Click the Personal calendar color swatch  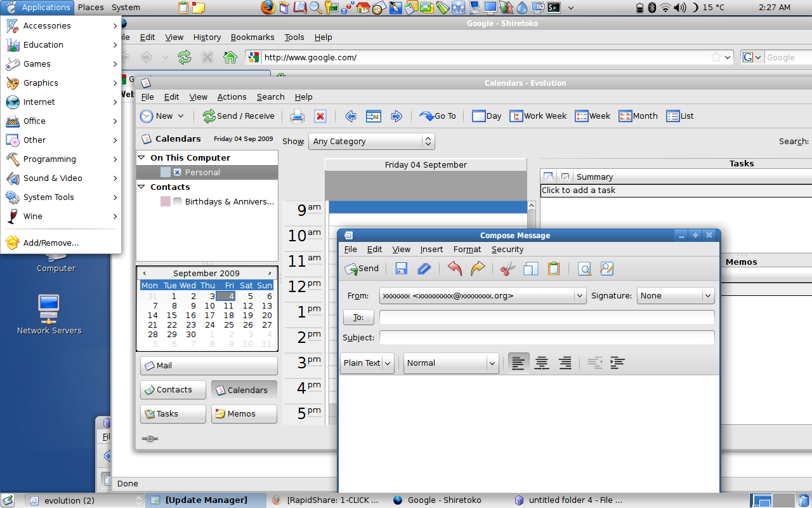(166, 172)
